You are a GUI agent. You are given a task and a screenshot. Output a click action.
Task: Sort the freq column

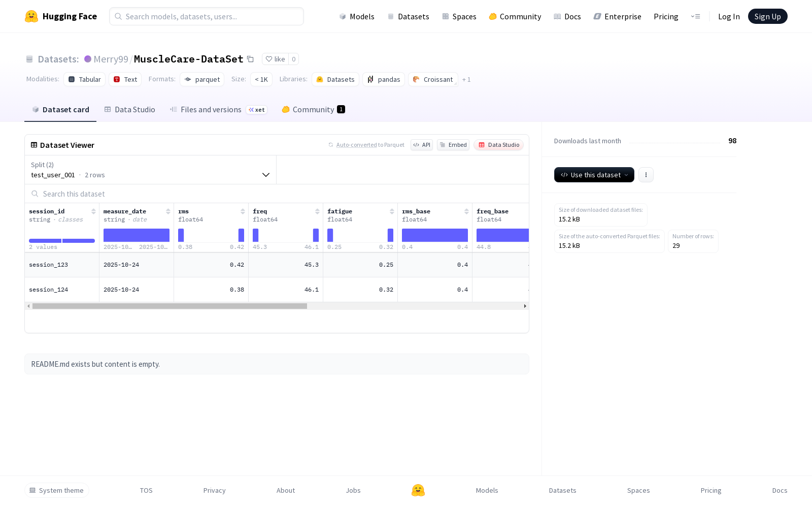point(317,211)
